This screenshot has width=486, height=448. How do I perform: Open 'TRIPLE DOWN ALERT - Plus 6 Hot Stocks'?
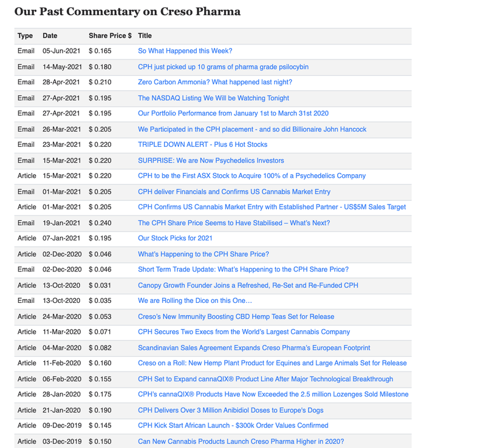pos(203,144)
